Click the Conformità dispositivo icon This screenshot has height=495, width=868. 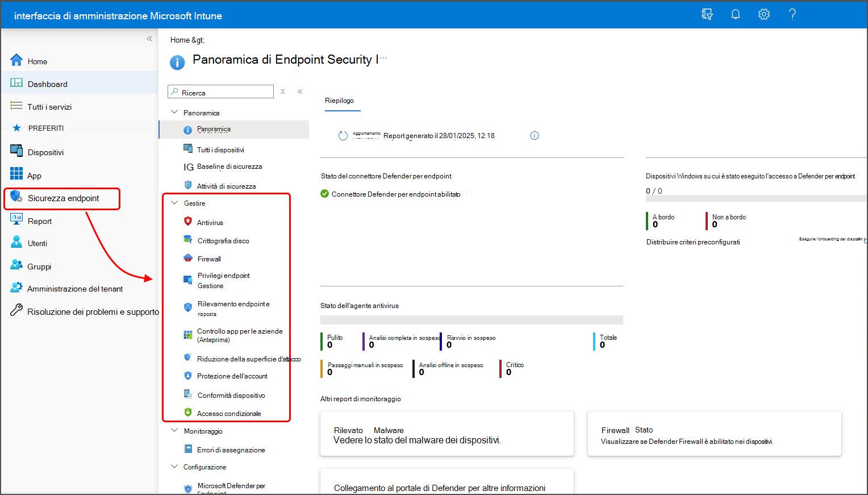tap(188, 394)
